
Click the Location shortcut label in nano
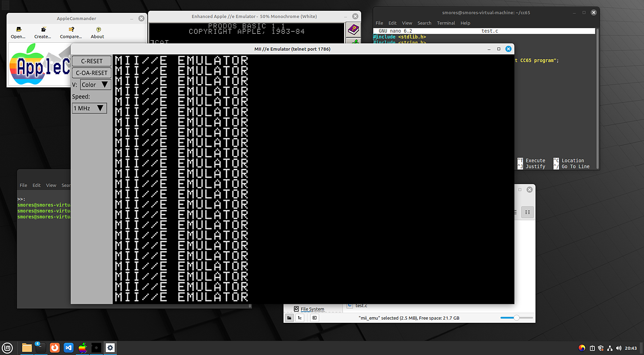[x=573, y=161]
